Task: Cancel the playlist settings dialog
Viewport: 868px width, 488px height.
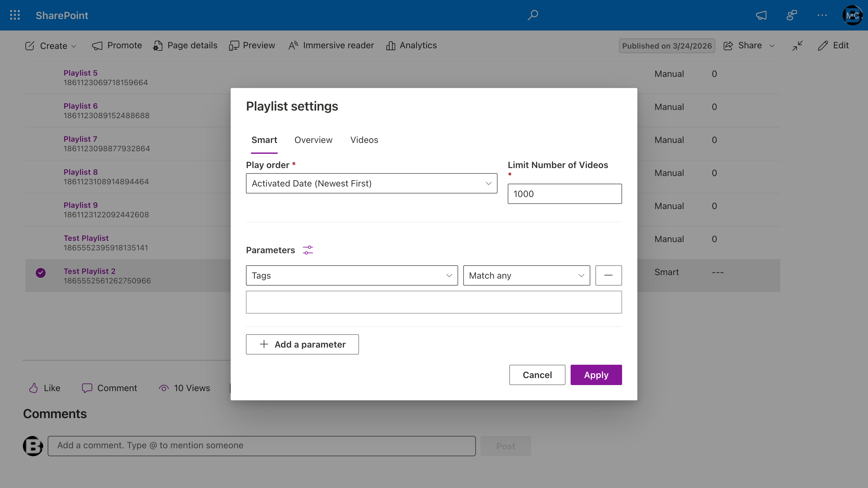Action: [x=537, y=375]
